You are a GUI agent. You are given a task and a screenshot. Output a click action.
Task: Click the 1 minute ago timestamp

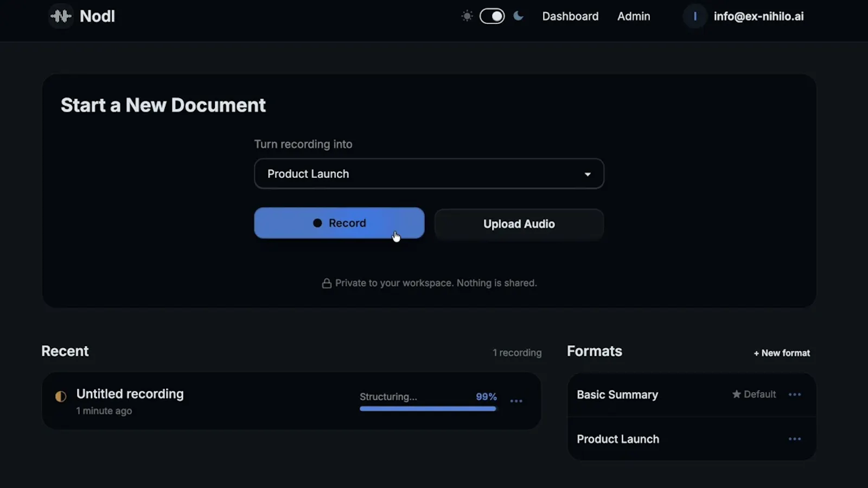coord(104,411)
